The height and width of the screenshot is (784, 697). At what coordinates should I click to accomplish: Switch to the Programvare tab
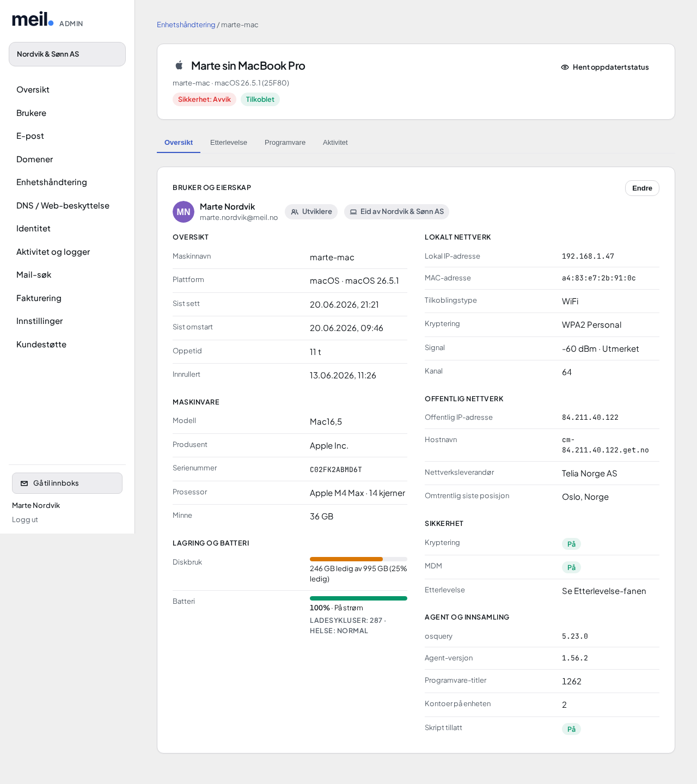[285, 143]
